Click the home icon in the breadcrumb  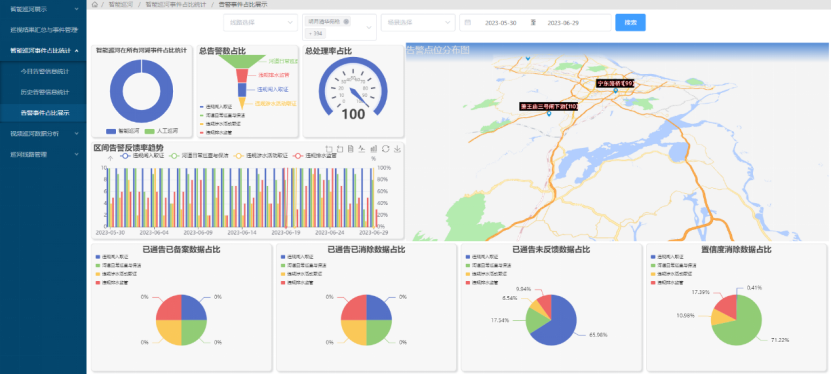coord(94,4)
